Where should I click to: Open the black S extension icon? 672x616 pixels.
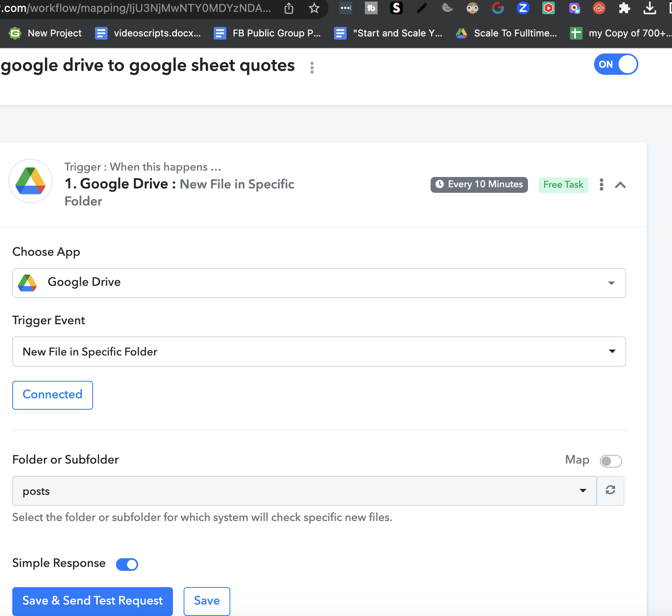(397, 8)
